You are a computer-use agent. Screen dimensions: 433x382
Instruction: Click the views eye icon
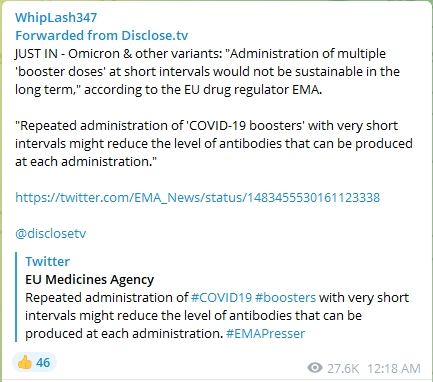315,368
